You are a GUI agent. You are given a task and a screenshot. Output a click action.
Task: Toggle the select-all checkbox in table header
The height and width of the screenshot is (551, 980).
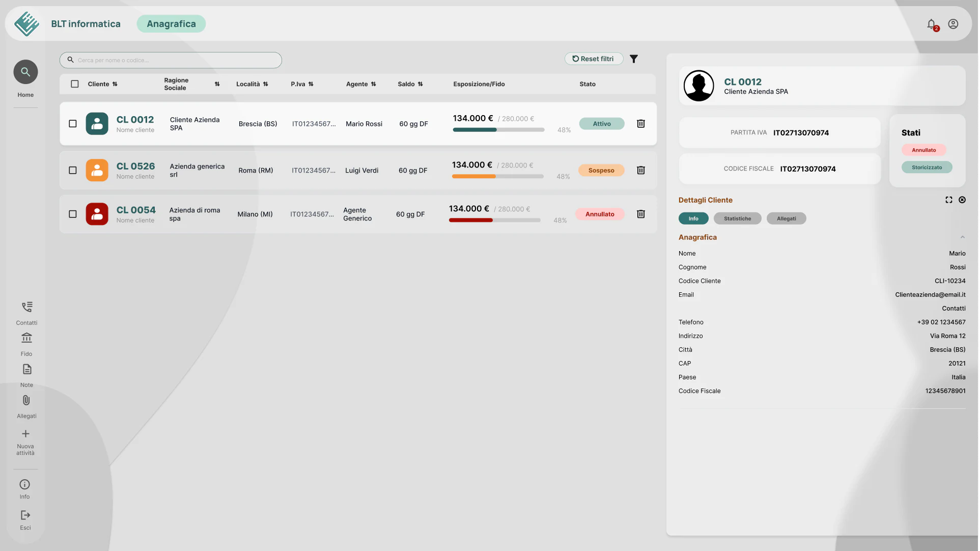point(75,84)
